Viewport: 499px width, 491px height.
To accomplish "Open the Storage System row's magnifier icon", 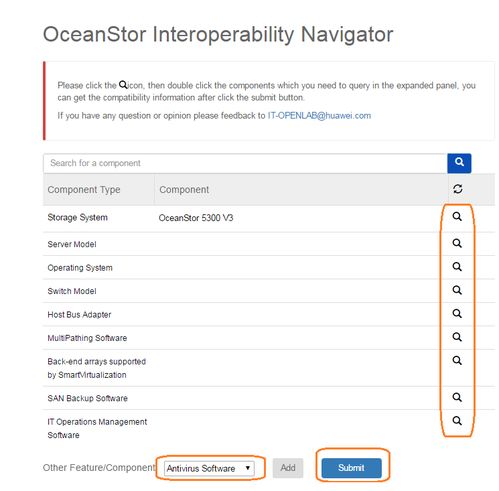I will click(457, 217).
